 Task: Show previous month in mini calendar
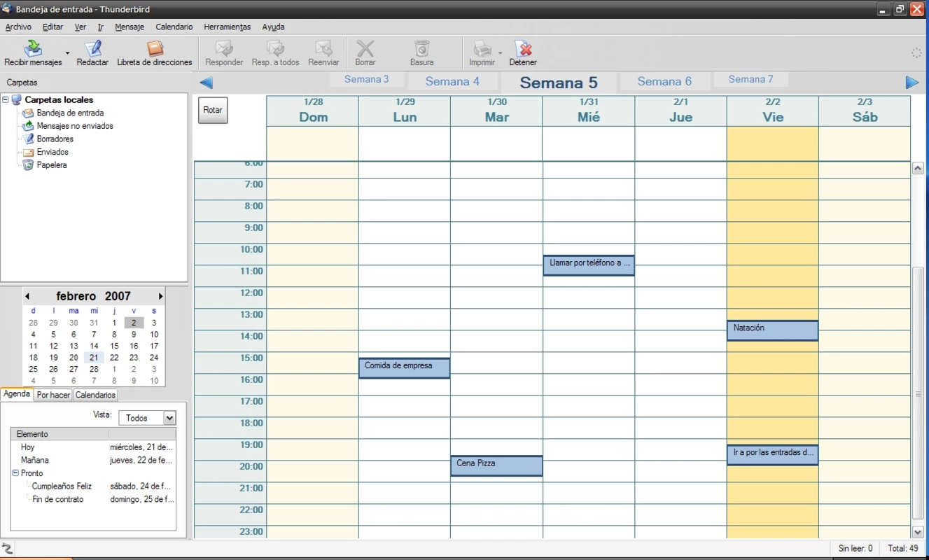pyautogui.click(x=27, y=296)
